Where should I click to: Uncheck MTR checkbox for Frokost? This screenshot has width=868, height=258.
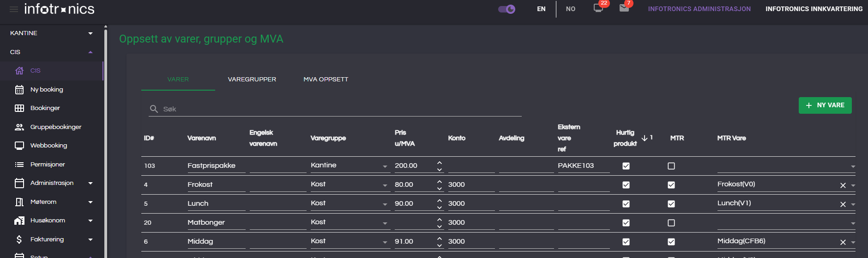671,185
